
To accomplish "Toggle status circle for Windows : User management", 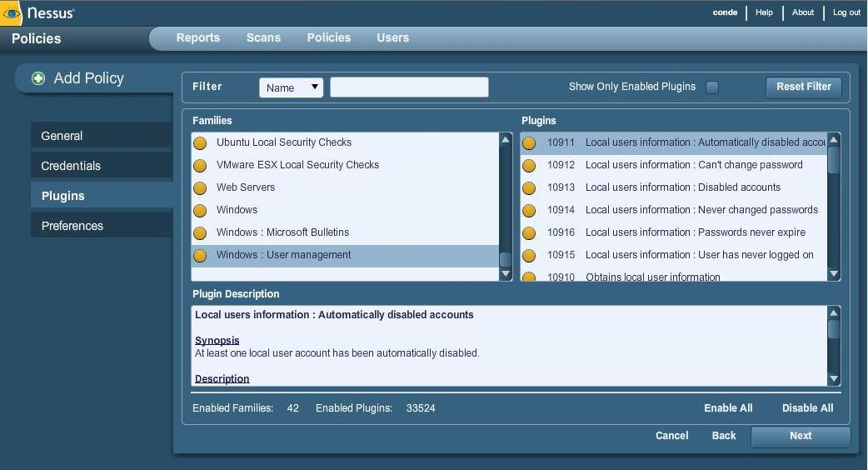I will (x=200, y=255).
